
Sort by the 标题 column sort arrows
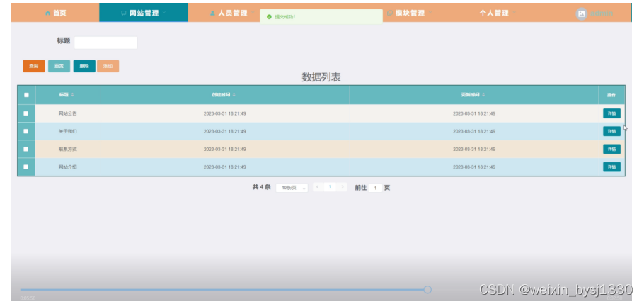(73, 95)
